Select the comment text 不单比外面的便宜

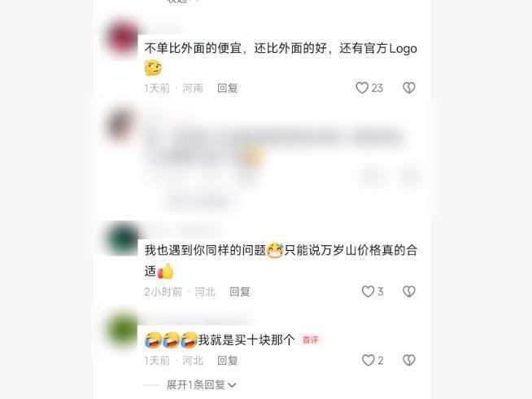click(x=193, y=48)
